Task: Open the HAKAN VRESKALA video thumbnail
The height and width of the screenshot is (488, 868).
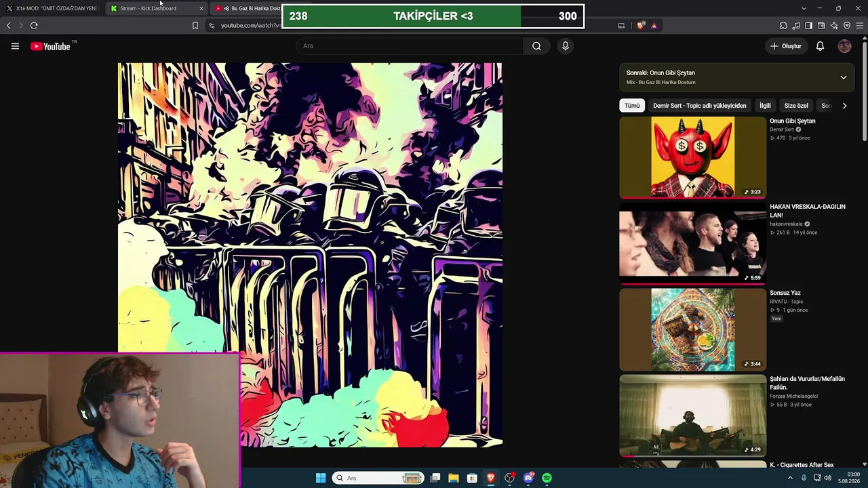Action: click(692, 243)
